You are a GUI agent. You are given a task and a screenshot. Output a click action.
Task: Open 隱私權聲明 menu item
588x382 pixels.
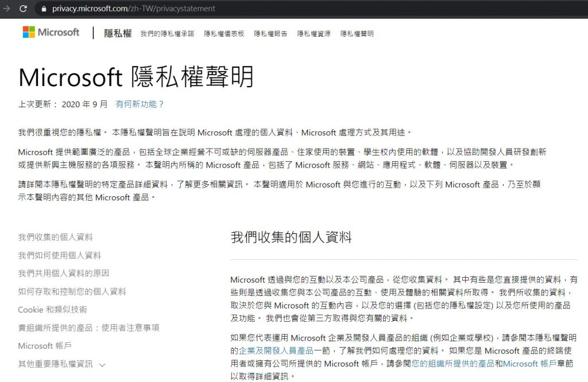pos(357,34)
